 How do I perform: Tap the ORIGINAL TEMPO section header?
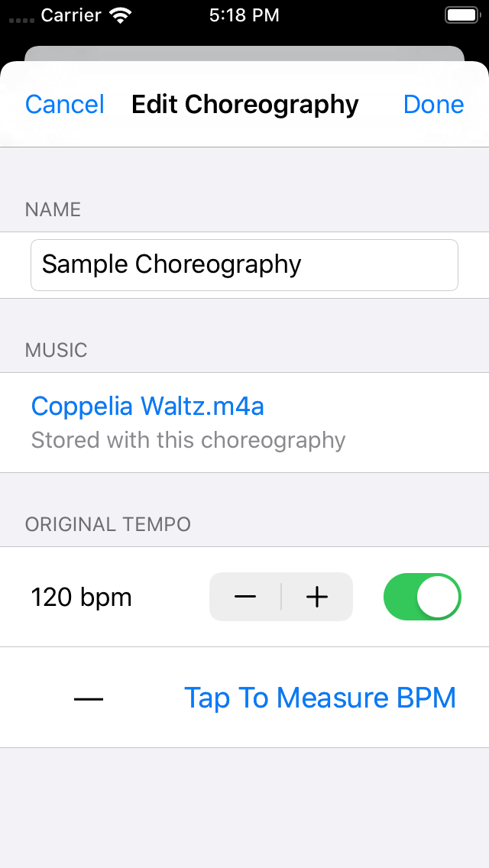(108, 524)
